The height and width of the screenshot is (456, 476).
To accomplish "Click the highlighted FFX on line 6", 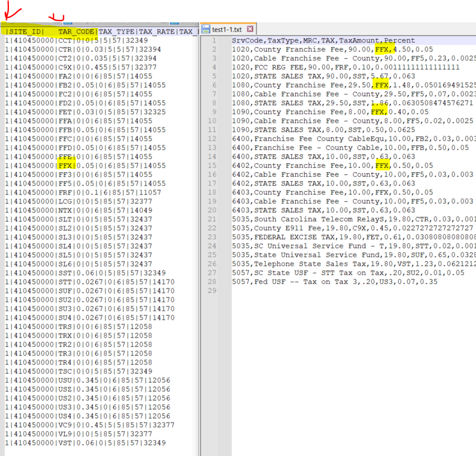I will click(383, 84).
